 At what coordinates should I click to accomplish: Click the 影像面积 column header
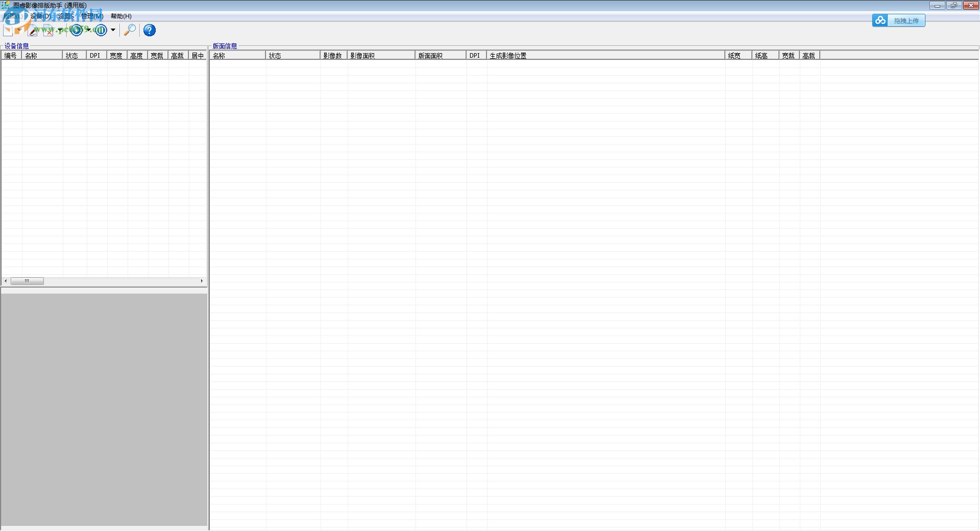point(381,56)
